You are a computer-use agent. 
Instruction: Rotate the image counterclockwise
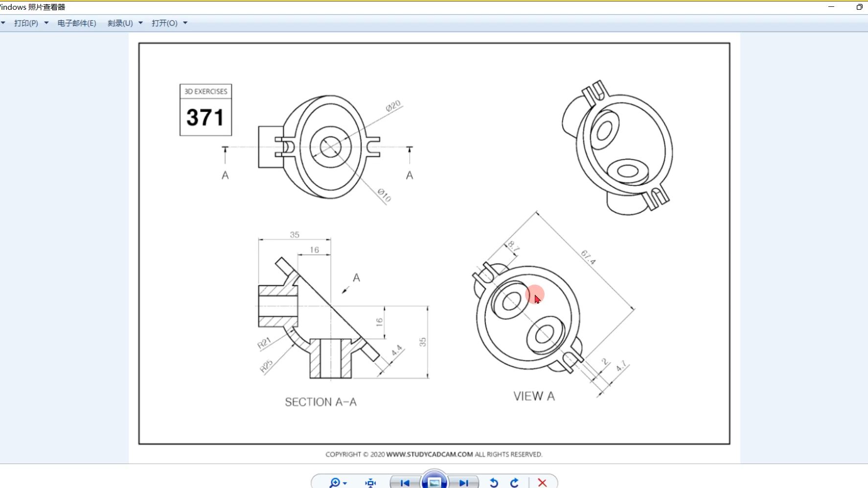tap(494, 483)
